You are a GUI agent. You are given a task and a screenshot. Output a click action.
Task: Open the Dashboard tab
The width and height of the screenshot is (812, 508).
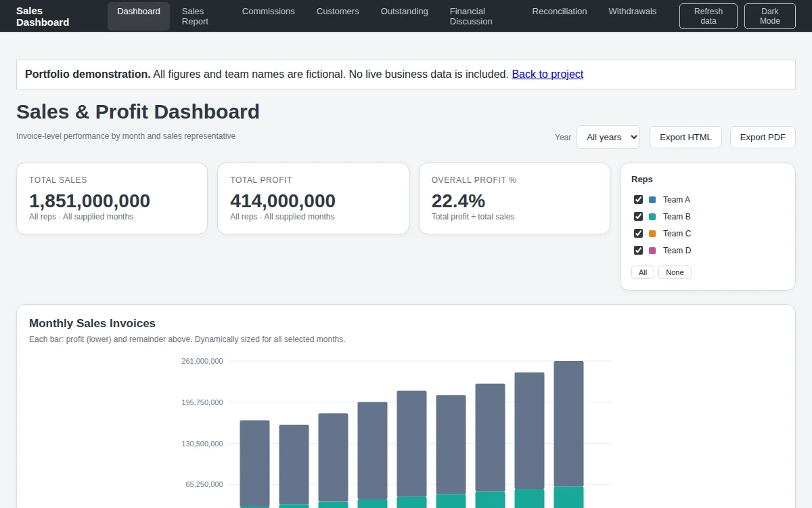point(139,16)
